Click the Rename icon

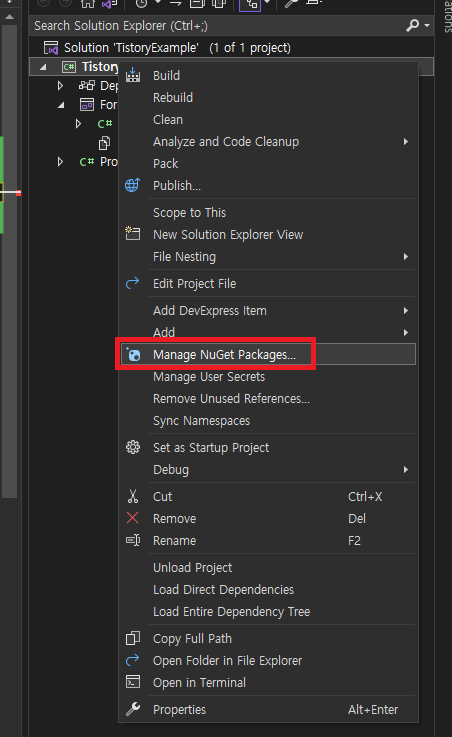tap(133, 540)
